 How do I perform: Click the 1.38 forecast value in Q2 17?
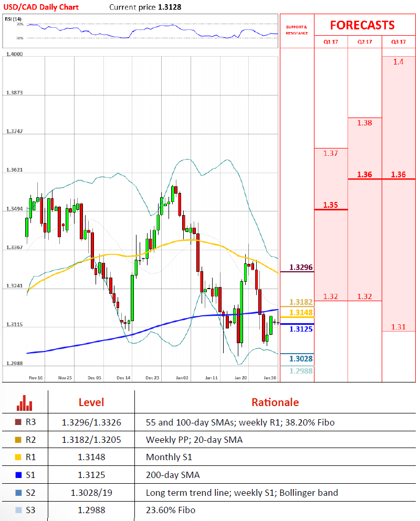tap(364, 123)
